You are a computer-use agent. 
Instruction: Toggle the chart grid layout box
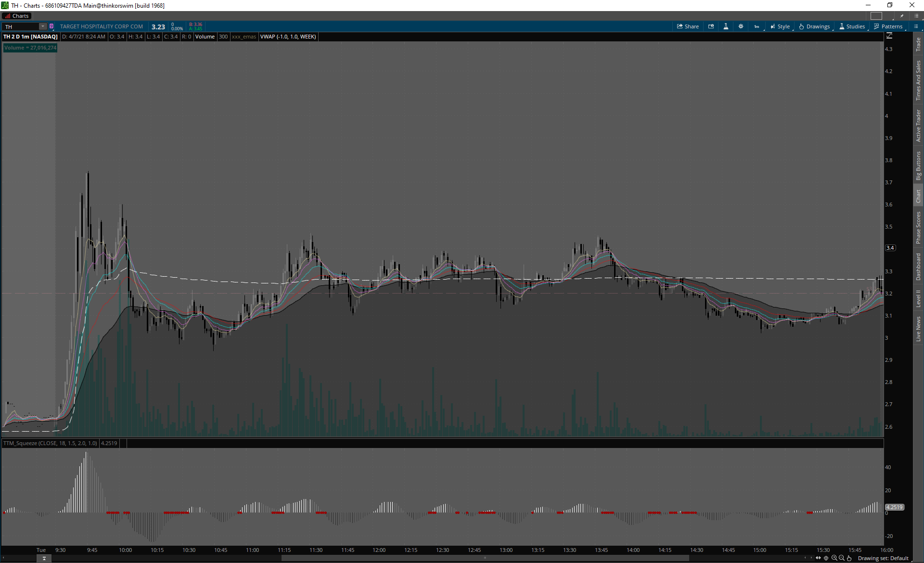[876, 16]
